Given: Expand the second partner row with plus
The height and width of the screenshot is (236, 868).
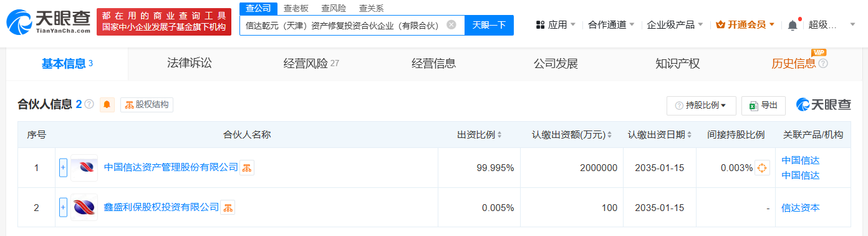Looking at the screenshot, I should (x=63, y=207).
